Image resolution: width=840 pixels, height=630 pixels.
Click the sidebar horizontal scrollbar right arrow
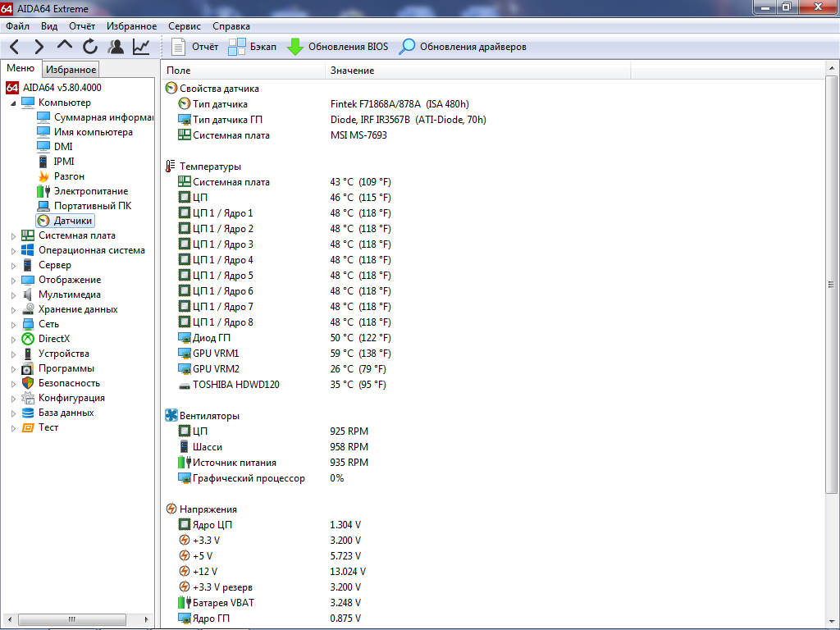(146, 619)
